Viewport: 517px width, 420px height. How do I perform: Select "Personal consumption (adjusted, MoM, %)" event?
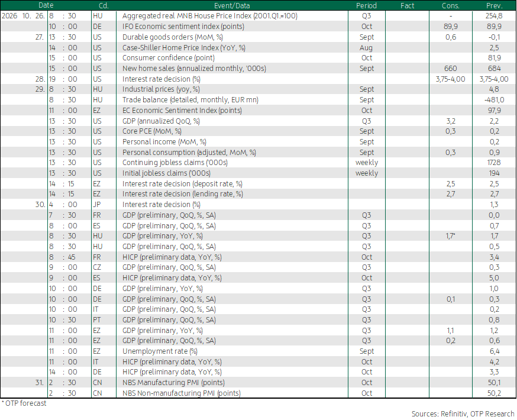[x=189, y=152]
